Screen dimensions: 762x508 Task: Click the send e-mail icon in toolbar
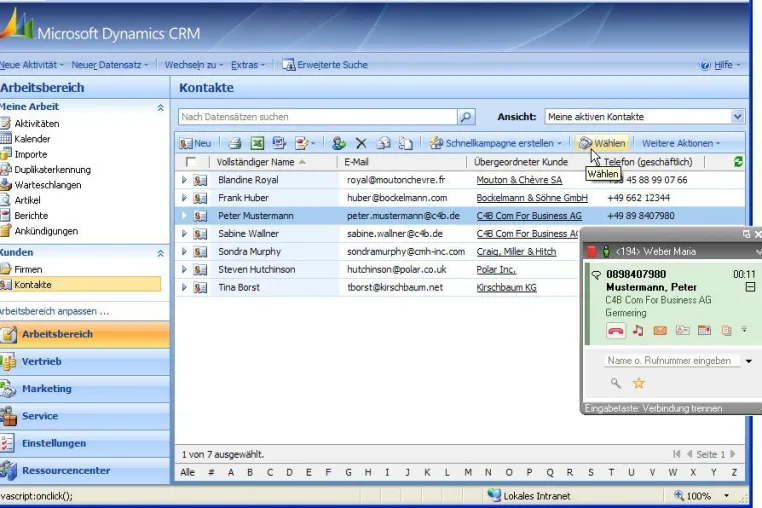[383, 143]
